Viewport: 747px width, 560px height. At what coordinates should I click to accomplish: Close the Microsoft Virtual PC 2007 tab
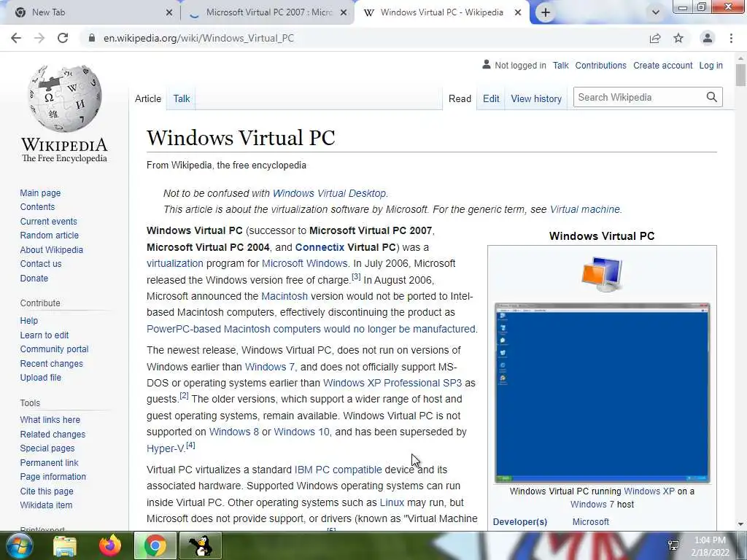pyautogui.click(x=344, y=13)
